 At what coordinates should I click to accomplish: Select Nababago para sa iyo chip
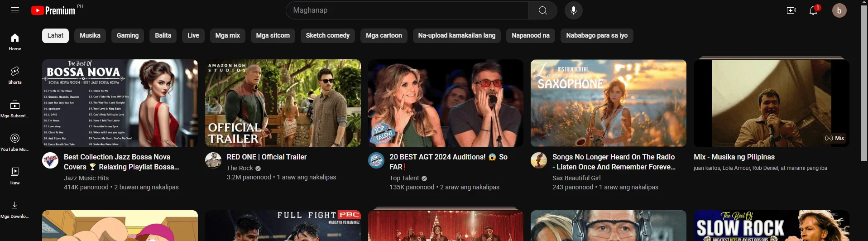[x=597, y=35]
